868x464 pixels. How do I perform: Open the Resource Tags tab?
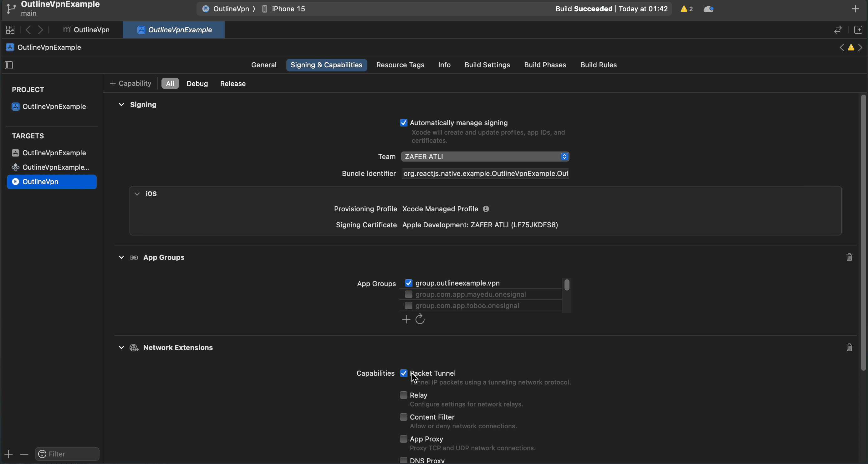[x=400, y=65]
